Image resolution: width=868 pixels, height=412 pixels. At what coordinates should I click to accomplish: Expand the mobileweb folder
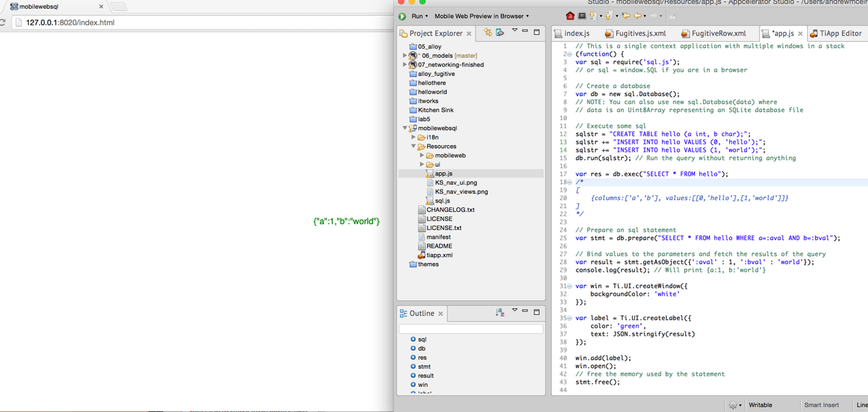[x=422, y=155]
